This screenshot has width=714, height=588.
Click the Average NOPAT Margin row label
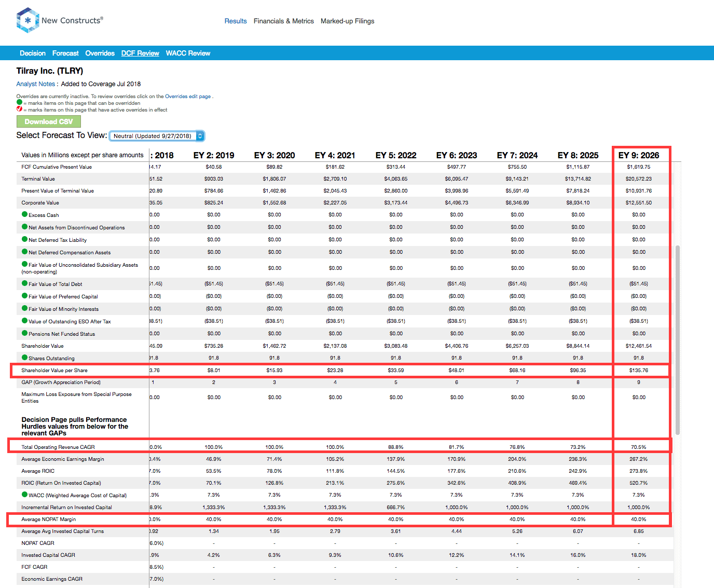[49, 519]
